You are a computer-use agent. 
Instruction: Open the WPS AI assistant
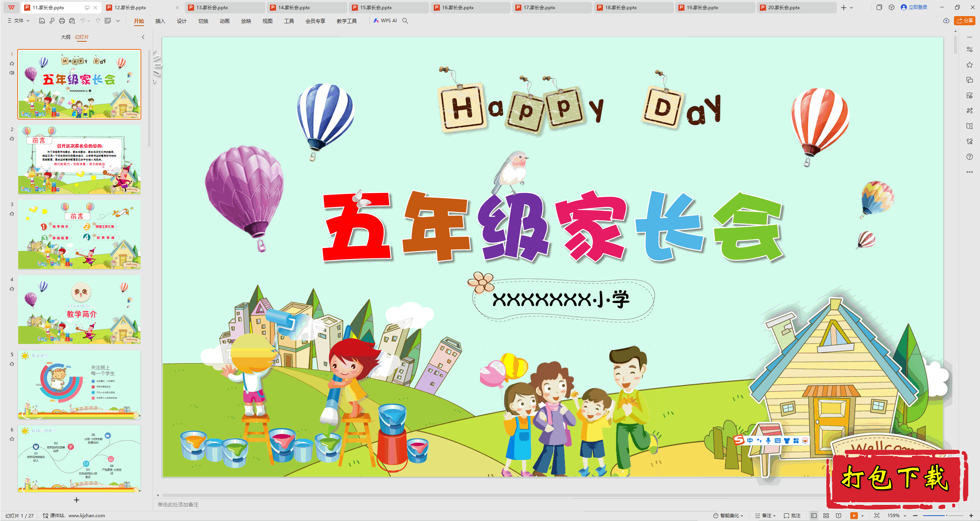[385, 21]
